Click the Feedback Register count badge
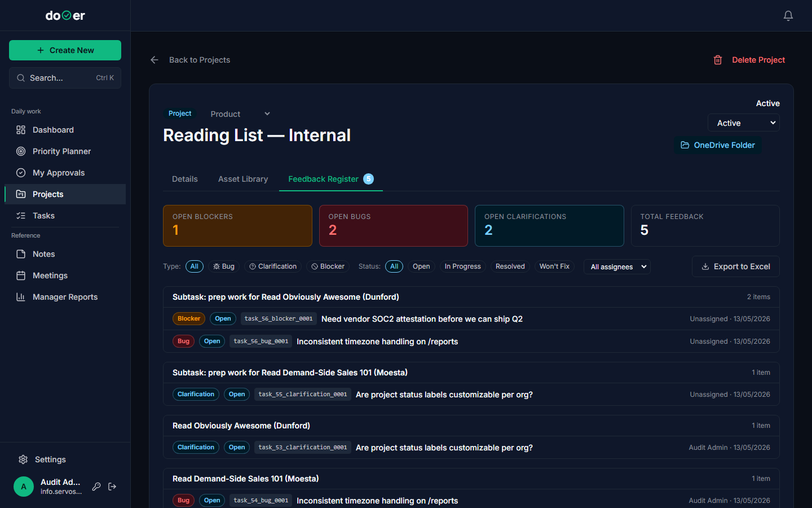This screenshot has height=508, width=812. 368,179
